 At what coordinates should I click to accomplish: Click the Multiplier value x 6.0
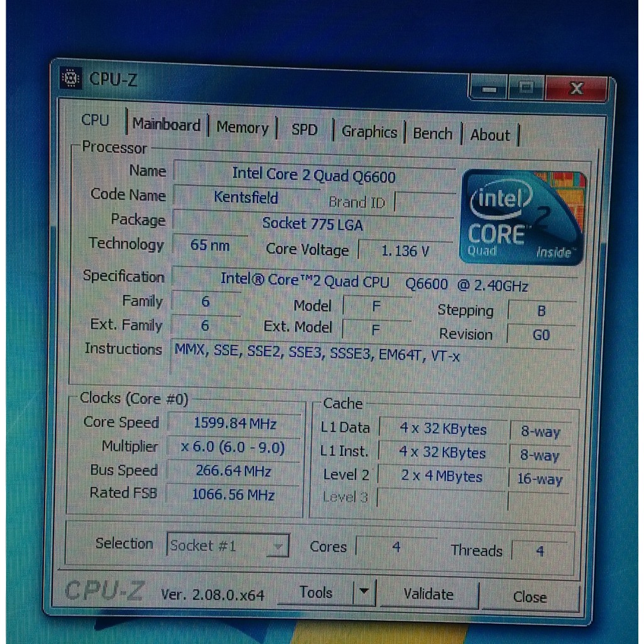click(233, 447)
